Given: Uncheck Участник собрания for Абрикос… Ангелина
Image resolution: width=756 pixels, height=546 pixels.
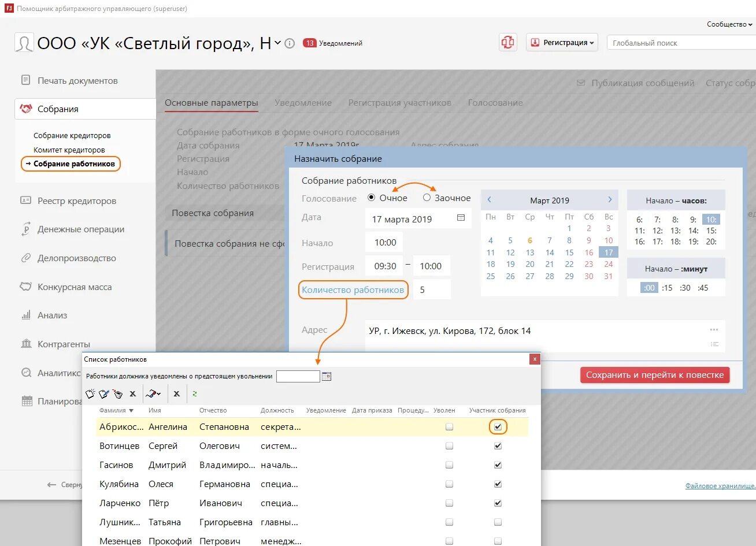Looking at the screenshot, I should click(498, 427).
